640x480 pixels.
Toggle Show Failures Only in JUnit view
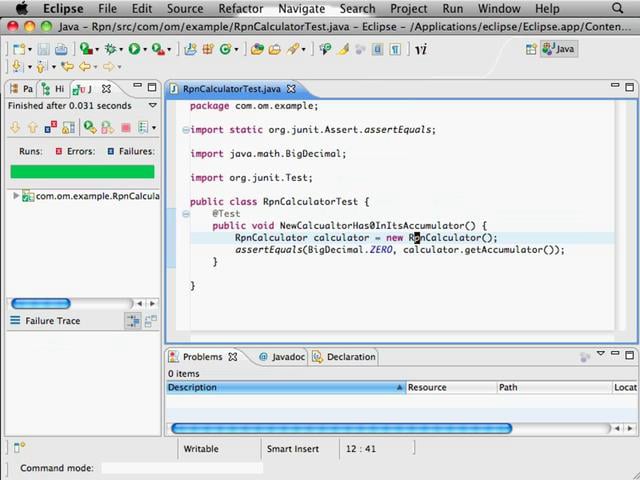click(51, 128)
